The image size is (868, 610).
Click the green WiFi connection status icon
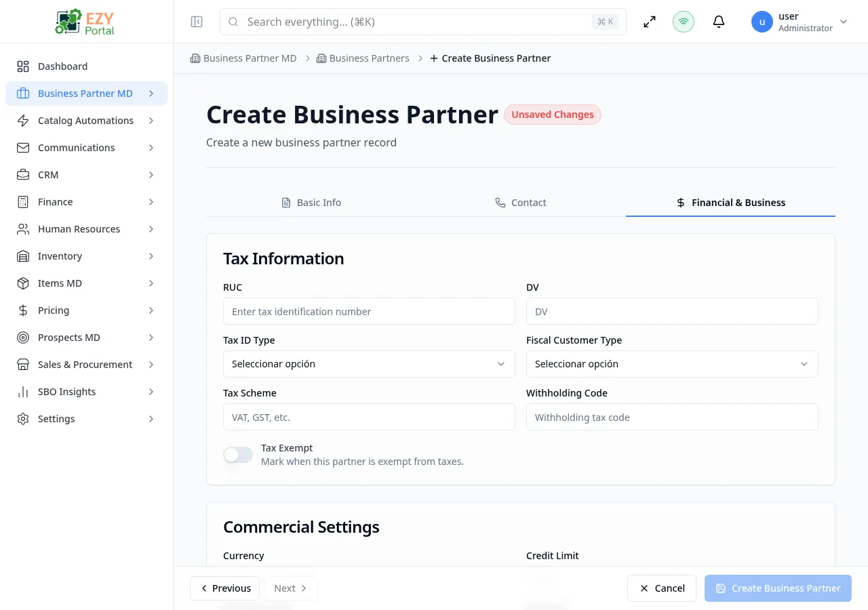[683, 22]
